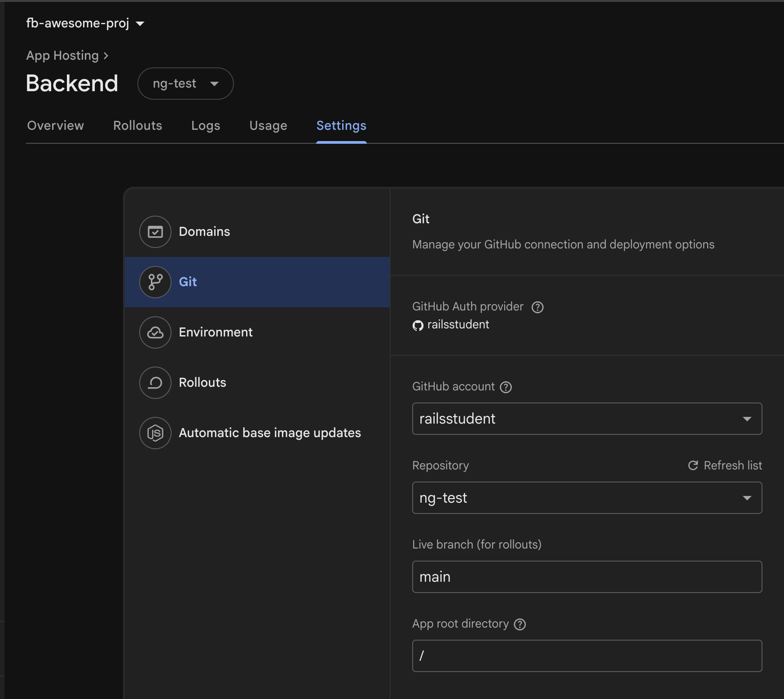Click the refresh icon beside Refresh list
784x699 pixels.
[x=693, y=465]
